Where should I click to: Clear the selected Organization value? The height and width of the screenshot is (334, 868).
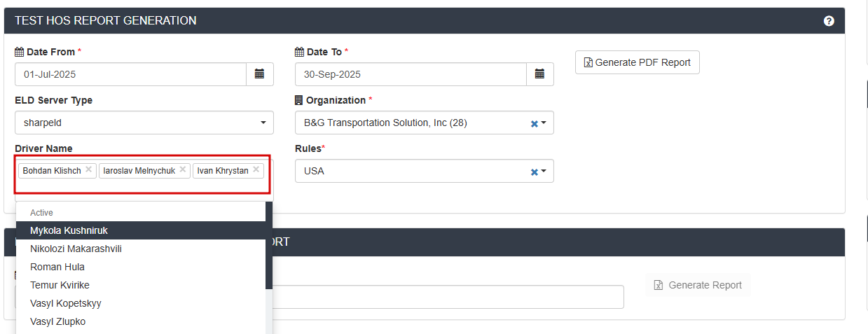[x=534, y=123]
